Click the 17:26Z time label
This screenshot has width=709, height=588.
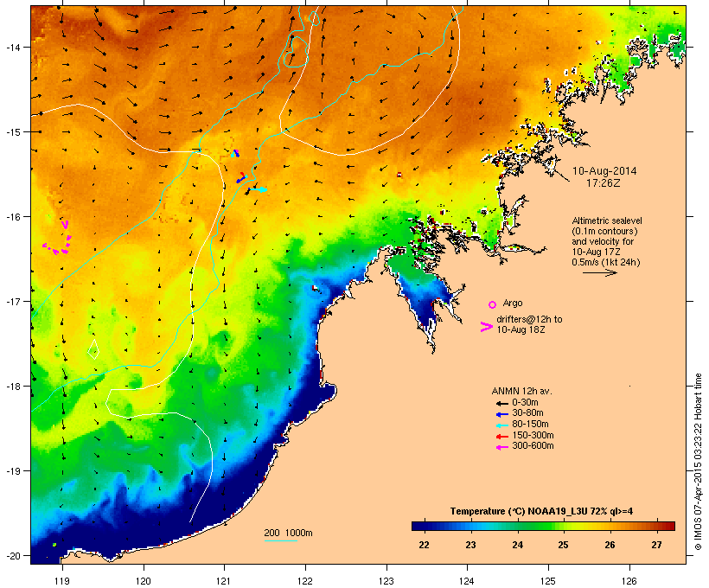[x=604, y=183]
